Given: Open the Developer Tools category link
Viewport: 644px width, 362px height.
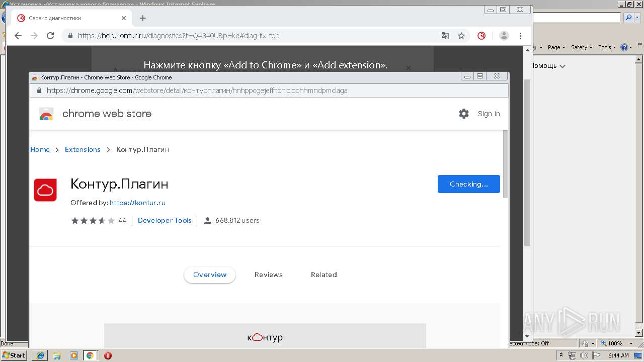Looking at the screenshot, I should pos(165,220).
